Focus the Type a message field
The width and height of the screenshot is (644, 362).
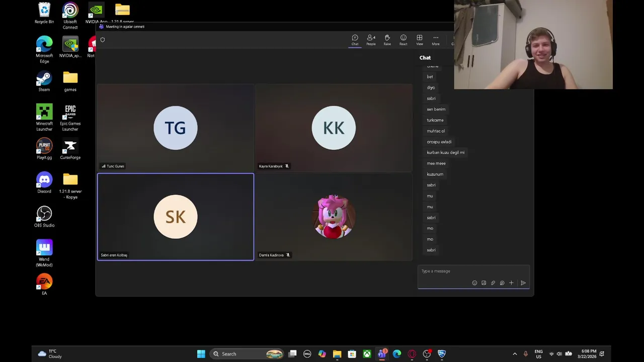[x=473, y=271]
